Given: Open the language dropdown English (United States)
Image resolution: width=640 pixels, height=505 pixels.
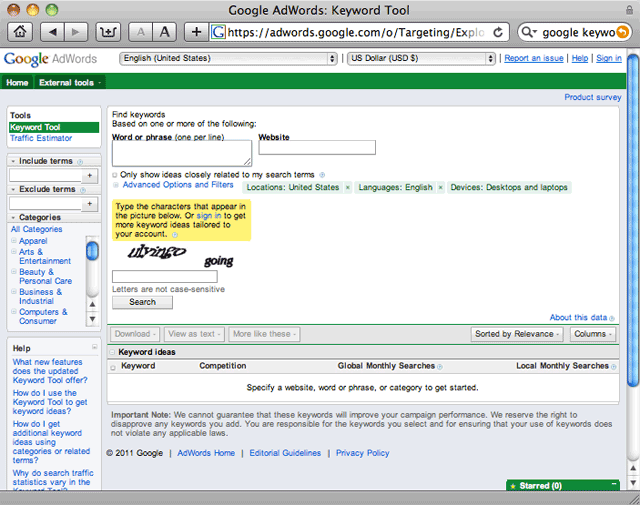Looking at the screenshot, I should pyautogui.click(x=229, y=58).
